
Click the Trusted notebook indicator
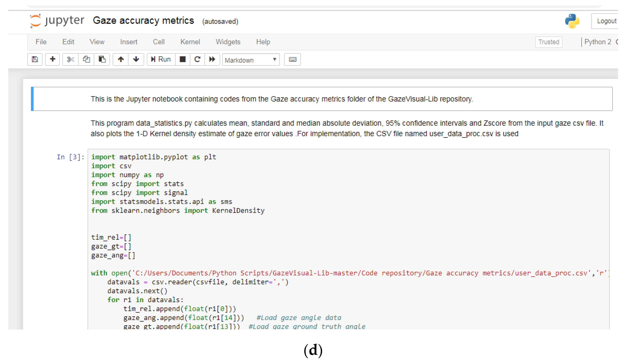[549, 42]
